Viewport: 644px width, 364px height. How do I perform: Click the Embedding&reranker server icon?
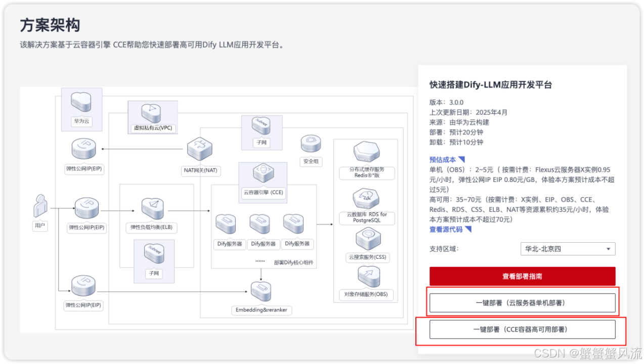[261, 292]
